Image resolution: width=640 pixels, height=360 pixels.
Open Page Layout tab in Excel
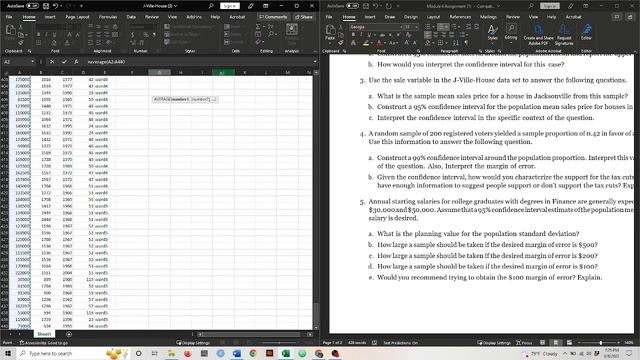(x=77, y=17)
